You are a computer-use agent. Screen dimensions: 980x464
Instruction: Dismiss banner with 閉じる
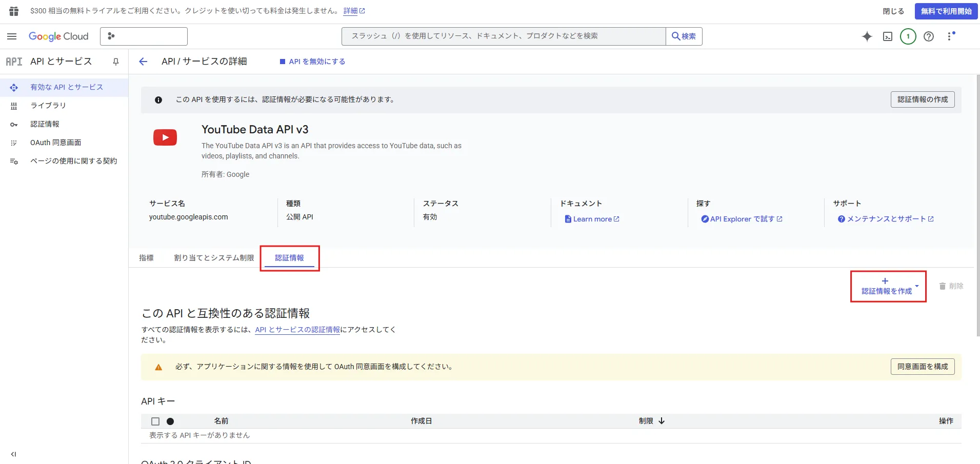point(893,11)
